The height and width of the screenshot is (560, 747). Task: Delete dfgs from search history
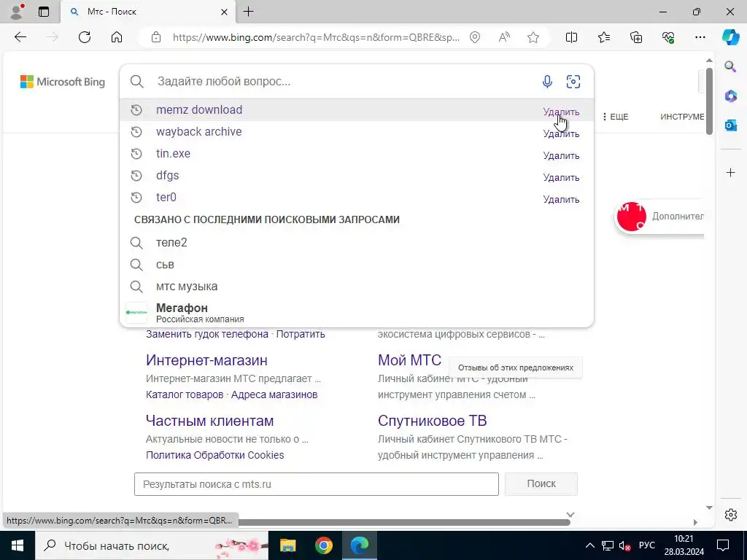click(561, 178)
